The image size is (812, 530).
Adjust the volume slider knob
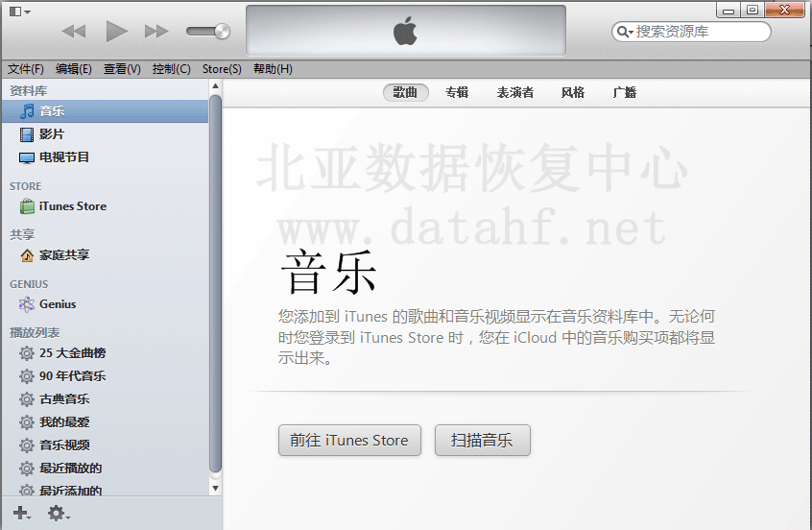pos(222,32)
